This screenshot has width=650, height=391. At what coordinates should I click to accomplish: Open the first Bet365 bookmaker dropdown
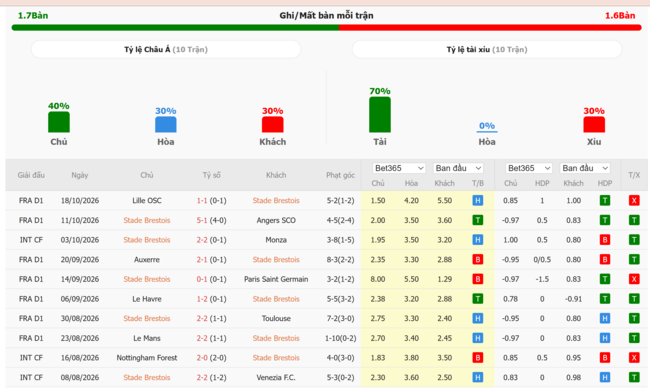[399, 168]
